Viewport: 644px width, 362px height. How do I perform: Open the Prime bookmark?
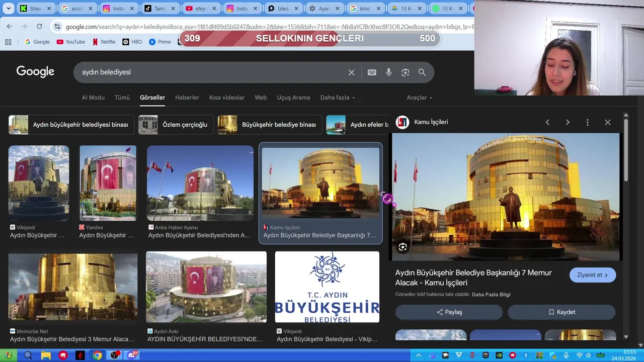[159, 42]
